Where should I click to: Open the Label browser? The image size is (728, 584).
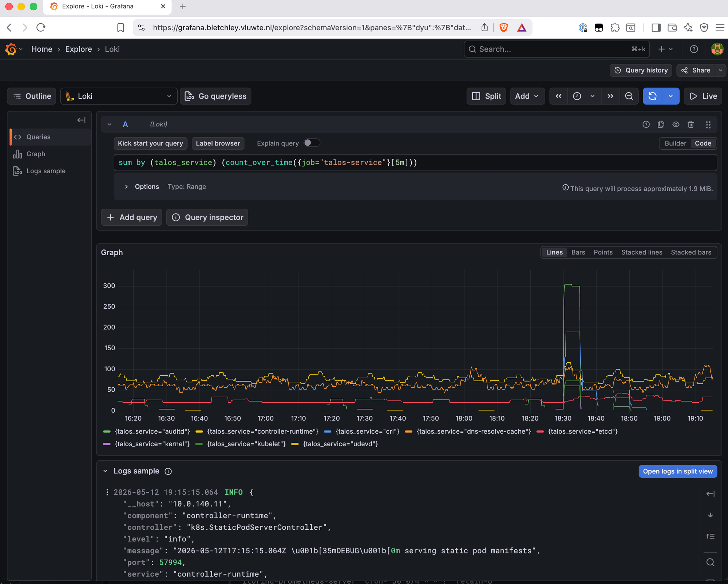[218, 143]
